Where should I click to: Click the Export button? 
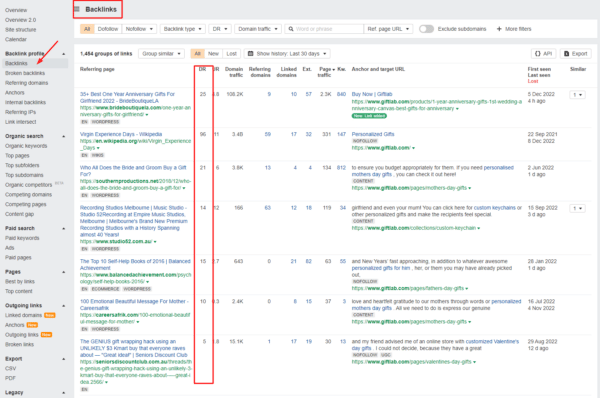tap(576, 54)
